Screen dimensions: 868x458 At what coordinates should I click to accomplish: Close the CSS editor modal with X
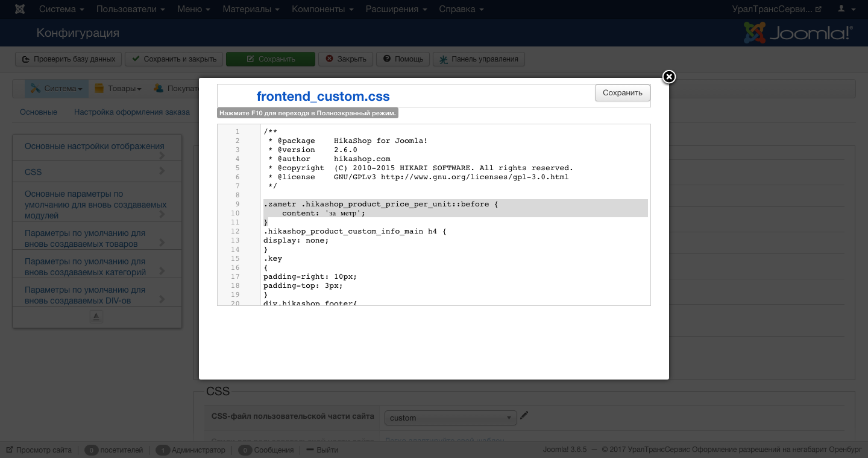[669, 77]
